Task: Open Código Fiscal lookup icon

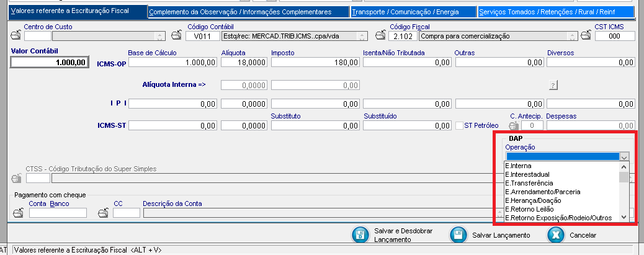Action: [380, 36]
